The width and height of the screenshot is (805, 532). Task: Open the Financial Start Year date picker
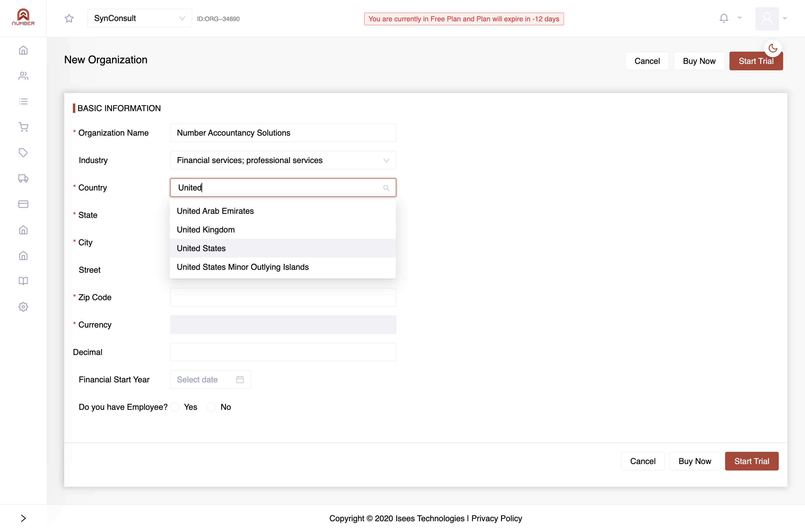click(210, 379)
